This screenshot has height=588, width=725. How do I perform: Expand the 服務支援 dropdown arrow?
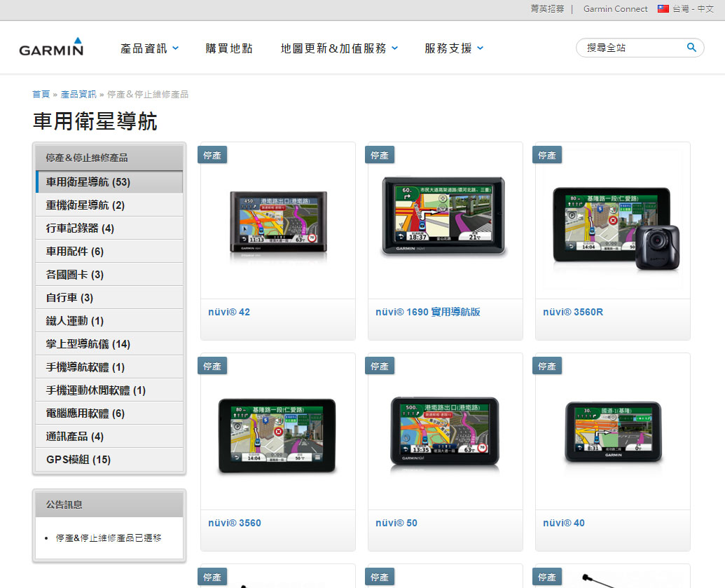(481, 48)
